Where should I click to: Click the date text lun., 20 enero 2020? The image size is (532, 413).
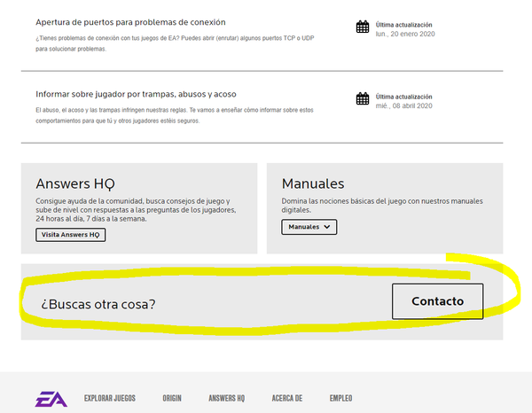(x=405, y=34)
